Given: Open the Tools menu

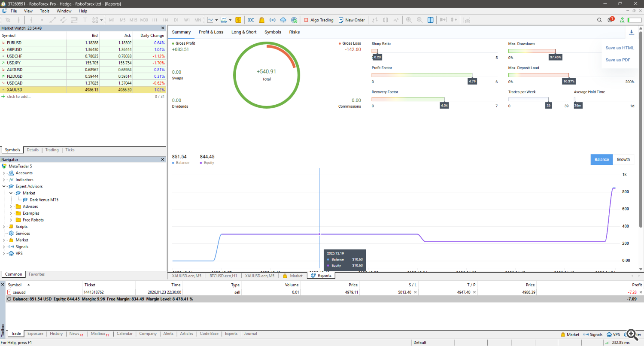Looking at the screenshot, I should coord(45,11).
